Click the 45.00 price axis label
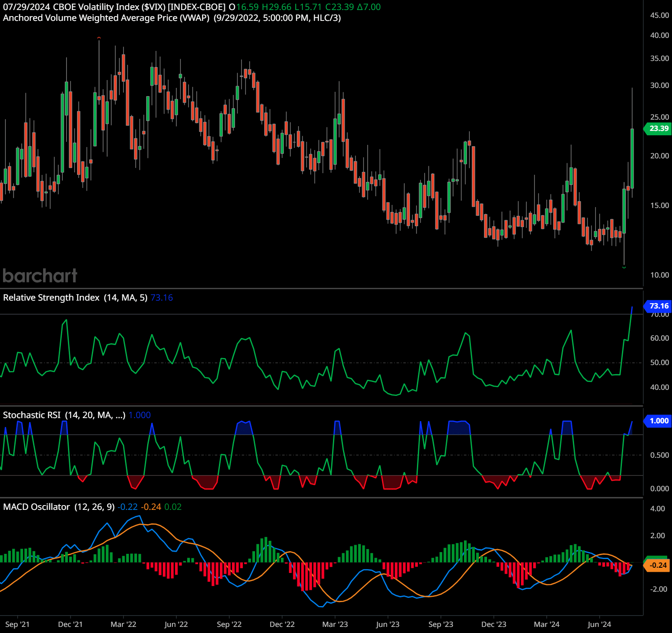Image resolution: width=672 pixels, height=633 pixels. tap(659, 15)
